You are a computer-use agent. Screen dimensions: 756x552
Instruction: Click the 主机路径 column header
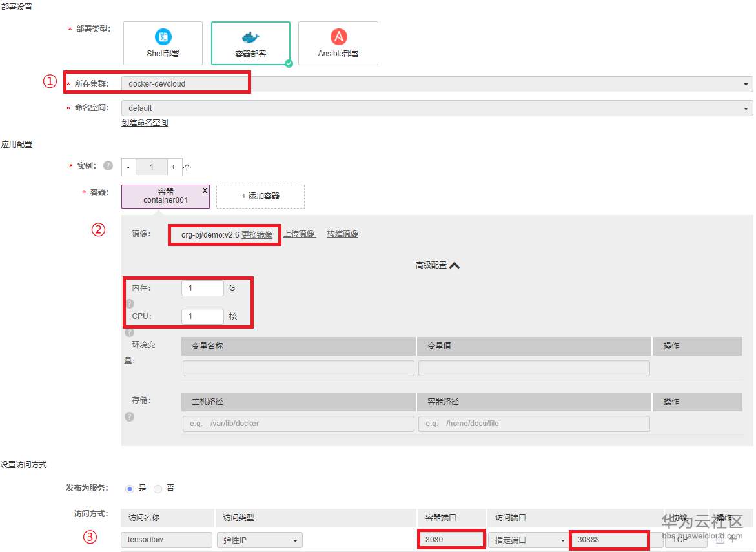coord(298,401)
